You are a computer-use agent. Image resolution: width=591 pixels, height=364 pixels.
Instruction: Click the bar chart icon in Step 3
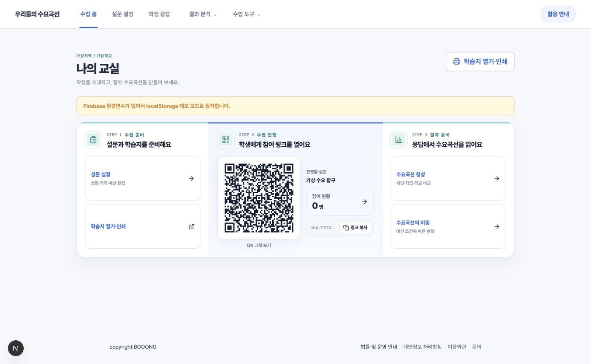pyautogui.click(x=399, y=140)
